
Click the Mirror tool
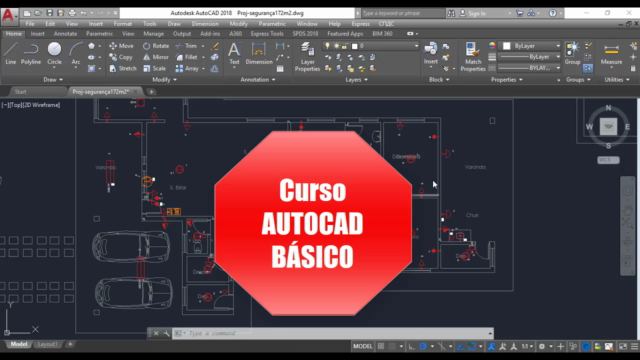click(x=156, y=57)
